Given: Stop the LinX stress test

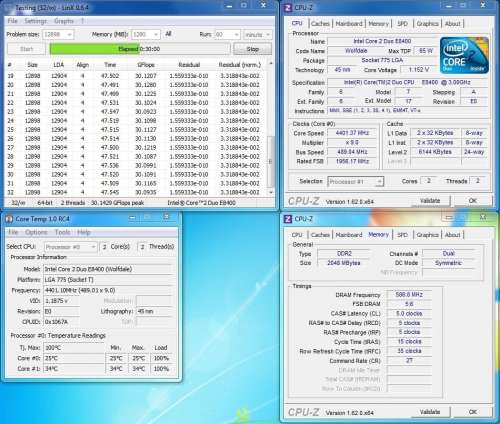Looking at the screenshot, I should click(252, 49).
